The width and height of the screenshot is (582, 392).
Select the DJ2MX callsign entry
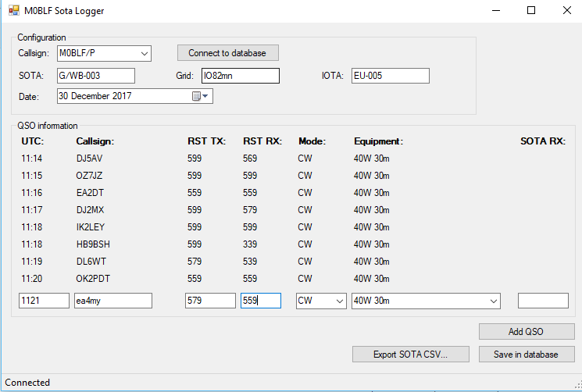point(90,210)
